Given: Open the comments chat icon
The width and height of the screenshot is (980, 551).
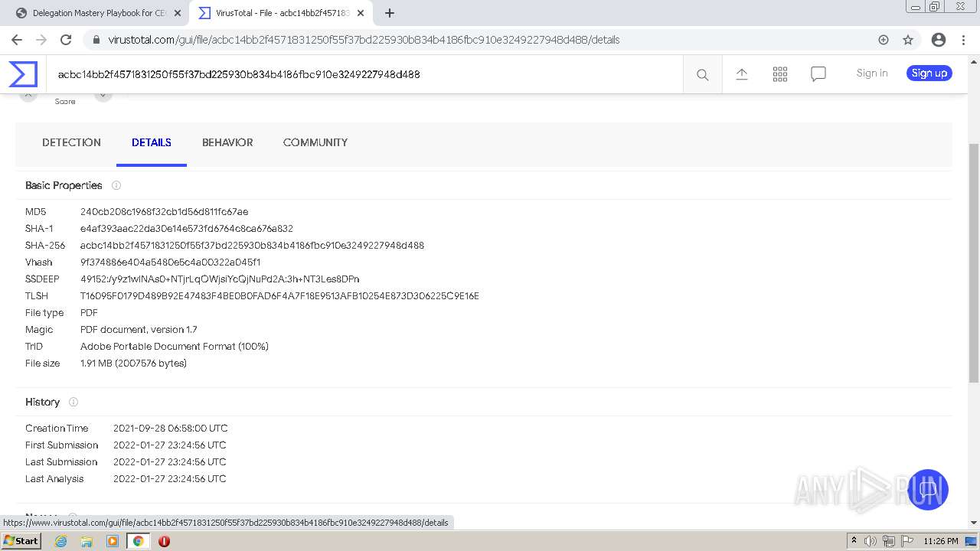Looking at the screenshot, I should pos(818,74).
